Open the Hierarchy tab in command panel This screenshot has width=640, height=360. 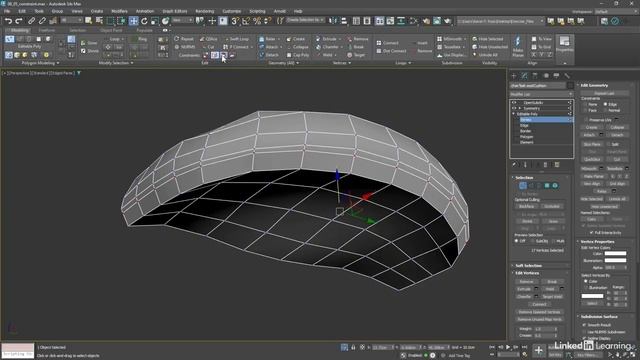click(535, 76)
